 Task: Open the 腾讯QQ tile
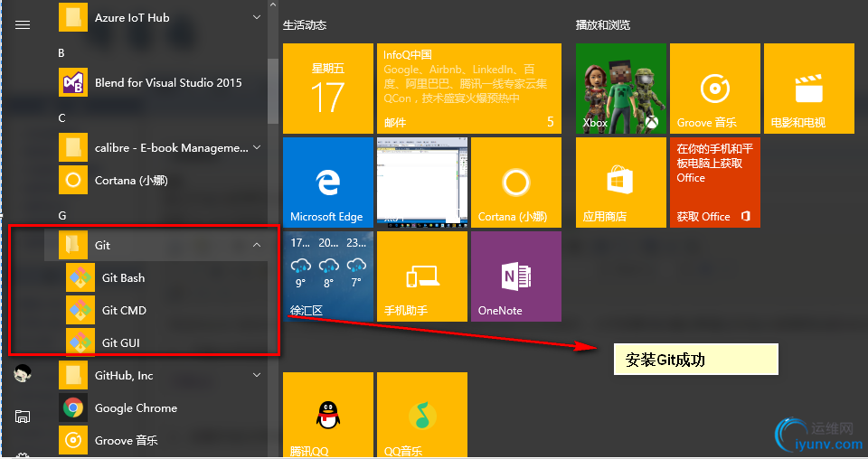(327, 415)
